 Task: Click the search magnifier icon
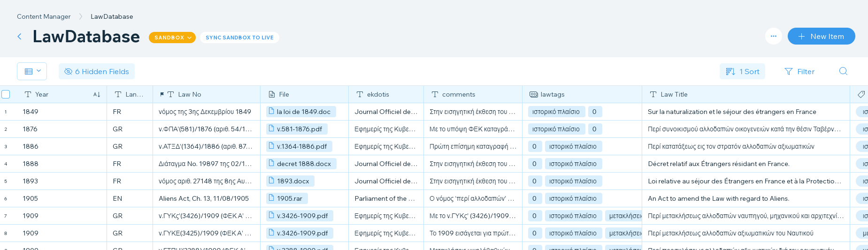[x=843, y=71]
